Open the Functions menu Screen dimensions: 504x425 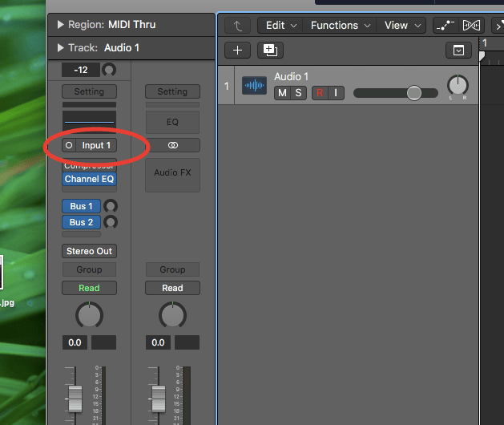coord(340,26)
